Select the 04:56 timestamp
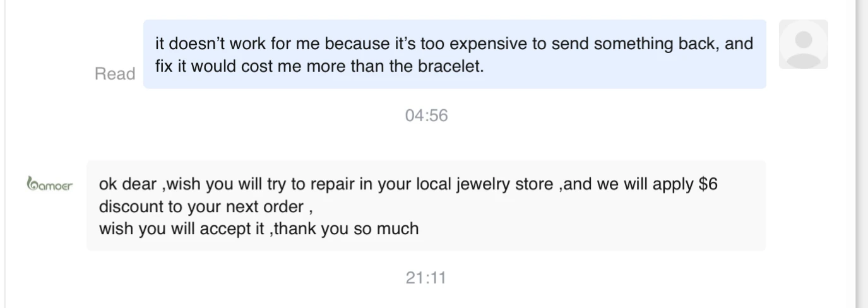 coord(426,115)
